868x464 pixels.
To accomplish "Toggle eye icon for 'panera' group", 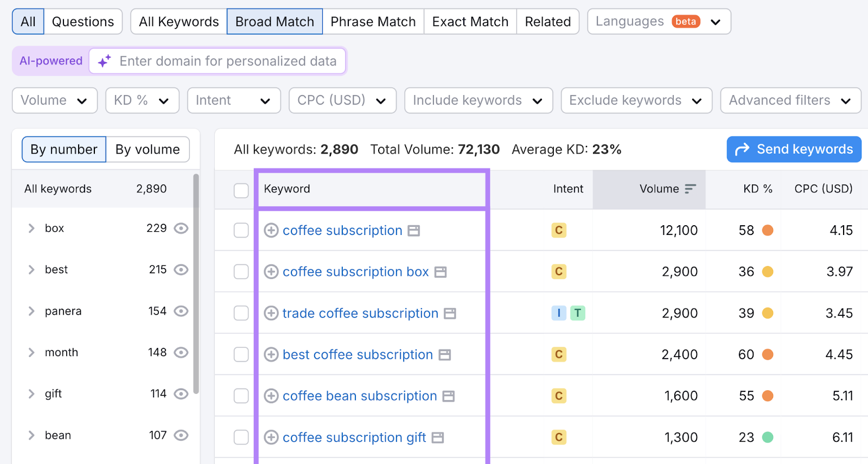I will coord(181,311).
